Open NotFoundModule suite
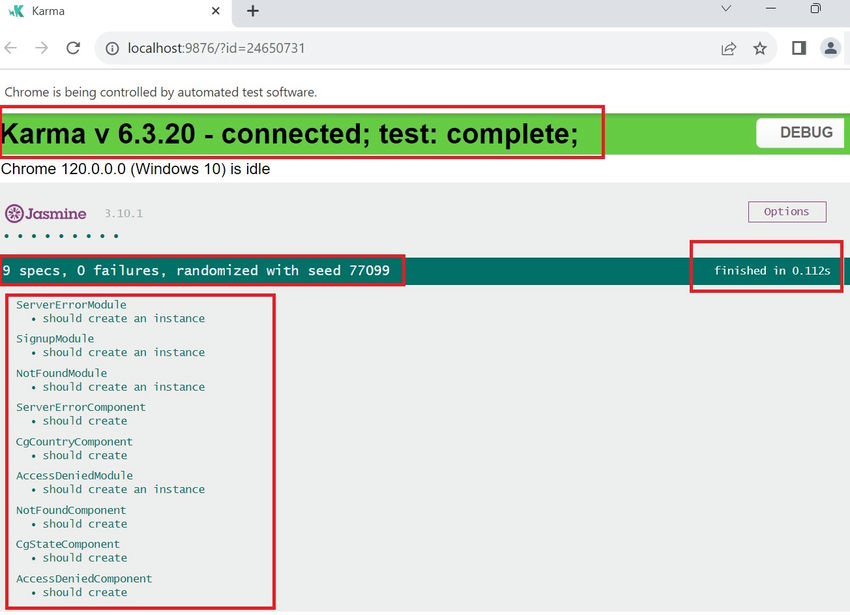Screen dimensions: 850x615 61,373
